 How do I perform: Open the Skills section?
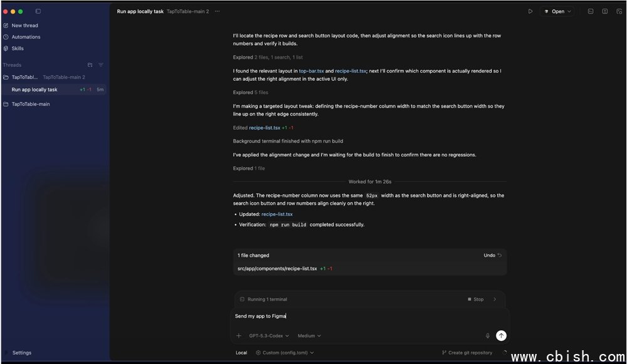click(x=18, y=48)
